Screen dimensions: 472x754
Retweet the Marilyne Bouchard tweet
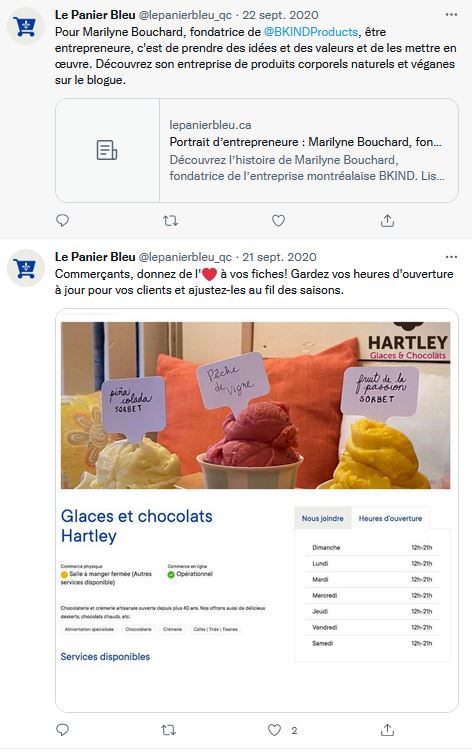point(170,221)
